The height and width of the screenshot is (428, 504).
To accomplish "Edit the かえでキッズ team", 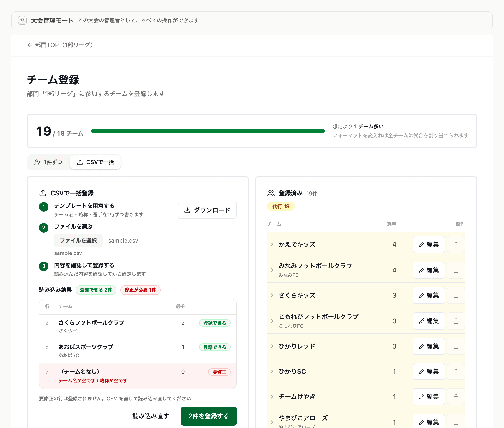I will [x=429, y=244].
